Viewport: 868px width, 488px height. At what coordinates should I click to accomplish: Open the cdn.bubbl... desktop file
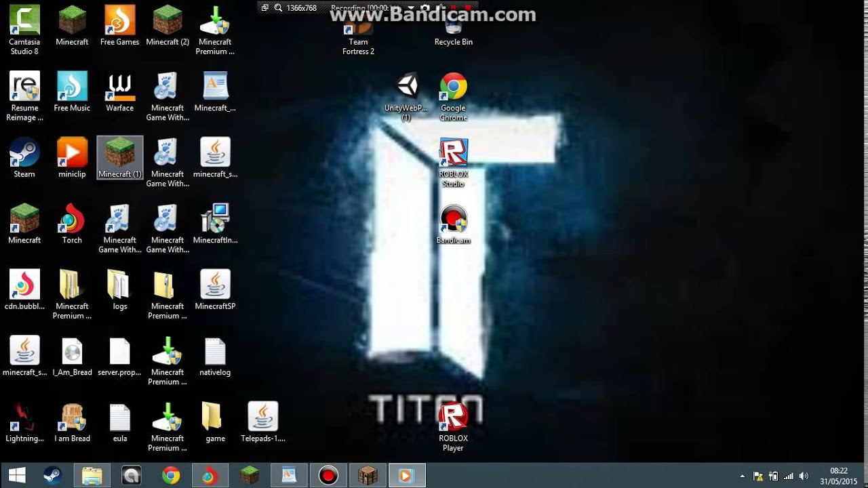pyautogui.click(x=24, y=290)
